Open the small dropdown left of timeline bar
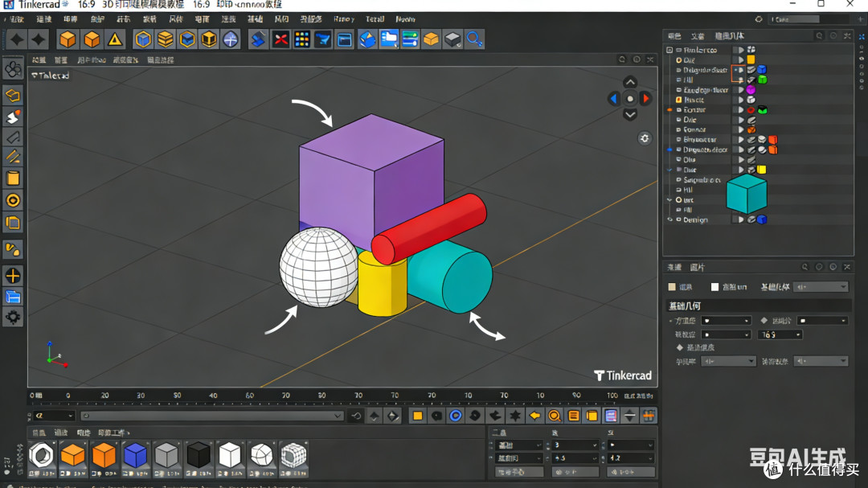 coord(54,416)
